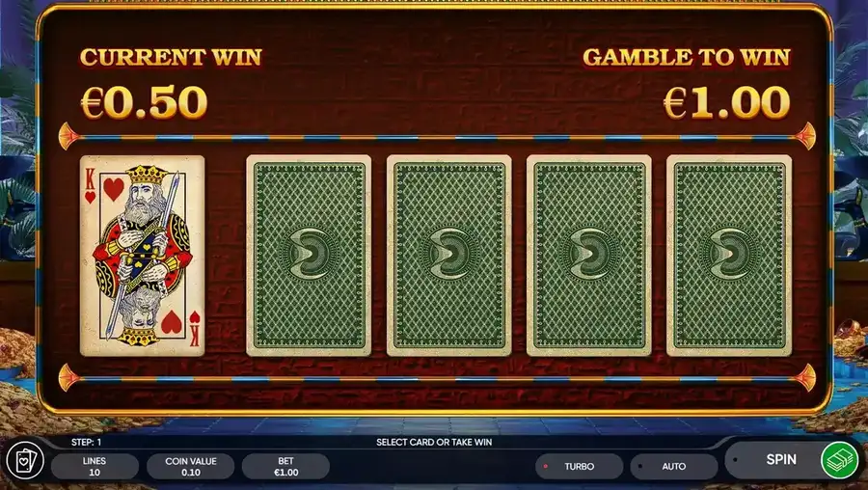This screenshot has width=868, height=490.
Task: Click the green cash take-win icon
Action: coord(839,460)
